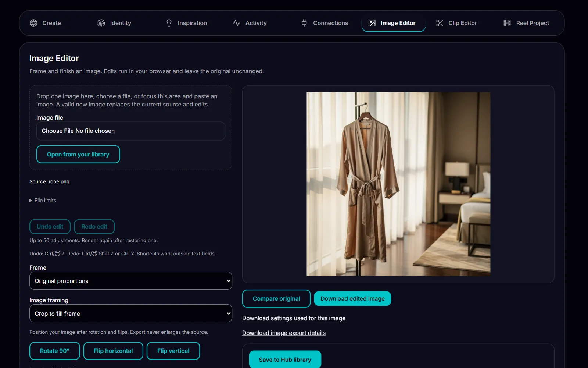The image size is (588, 368).
Task: Click the Activity pulse icon
Action: coord(236,23)
